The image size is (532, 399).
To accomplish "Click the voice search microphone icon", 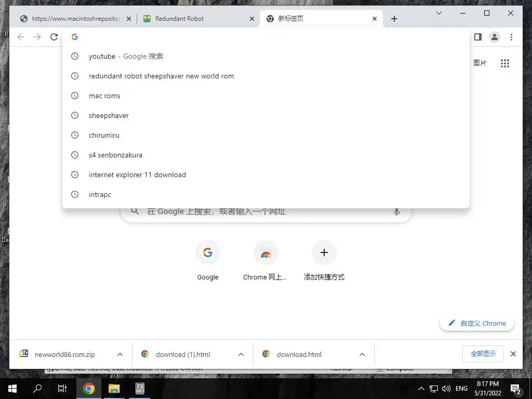I will tap(396, 212).
